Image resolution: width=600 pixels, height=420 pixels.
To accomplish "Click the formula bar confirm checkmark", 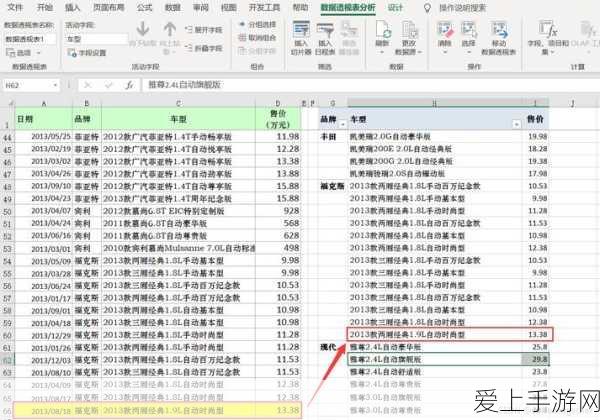I will [108, 85].
